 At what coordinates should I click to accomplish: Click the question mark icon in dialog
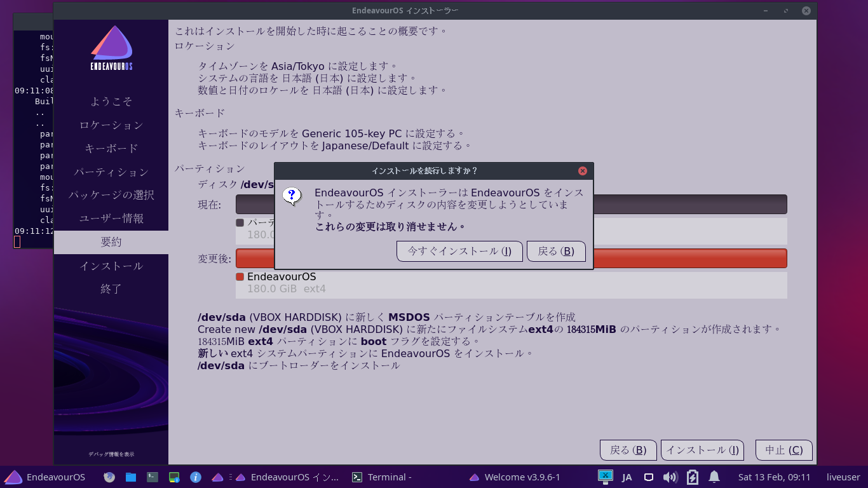[x=292, y=196]
